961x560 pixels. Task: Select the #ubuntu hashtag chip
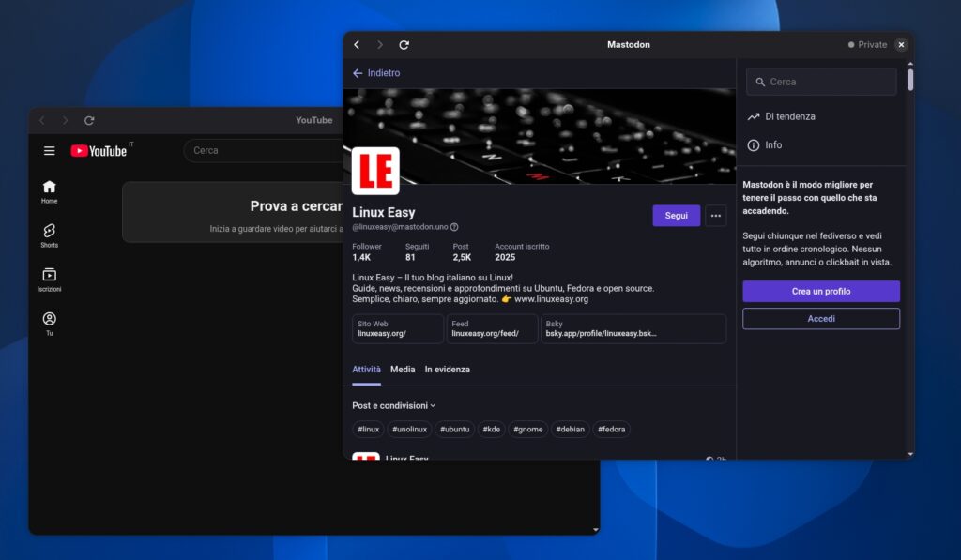pyautogui.click(x=455, y=430)
